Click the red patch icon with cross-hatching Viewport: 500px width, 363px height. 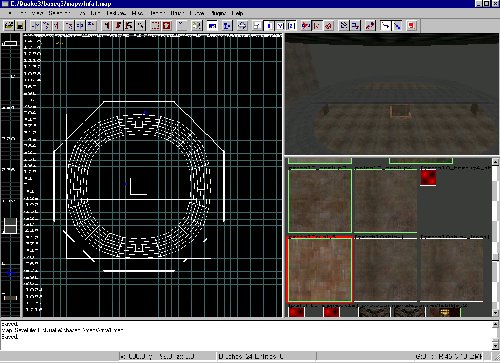(x=328, y=26)
